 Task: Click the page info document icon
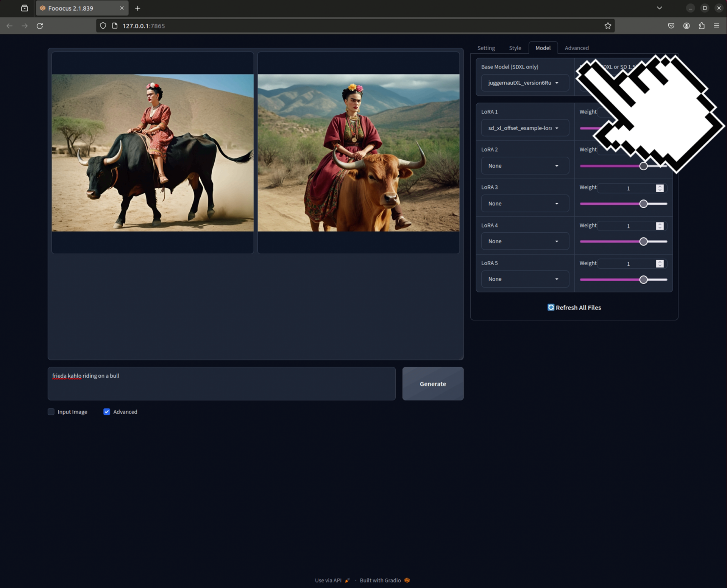[115, 26]
